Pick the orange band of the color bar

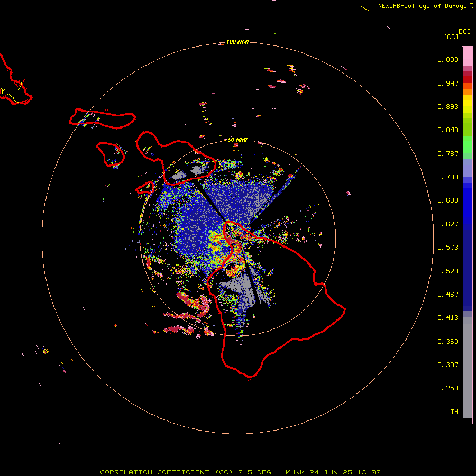467,91
